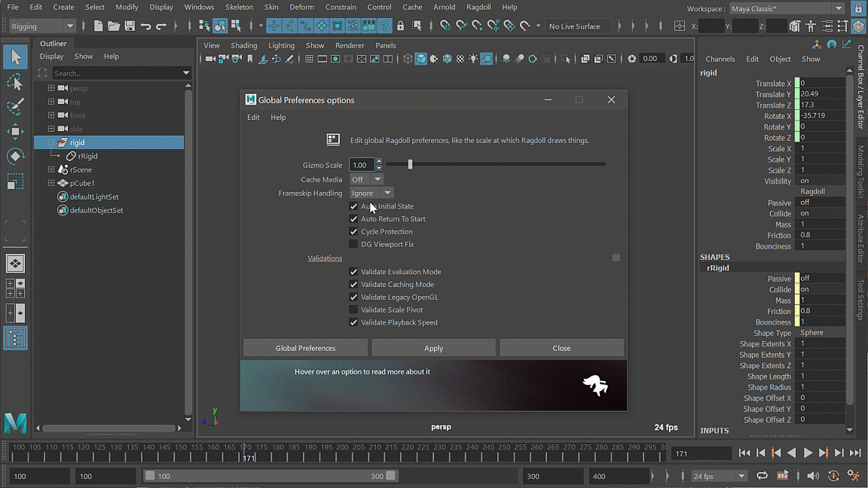868x488 pixels.
Task: Enable smooth shade all cube icon
Action: [x=420, y=59]
